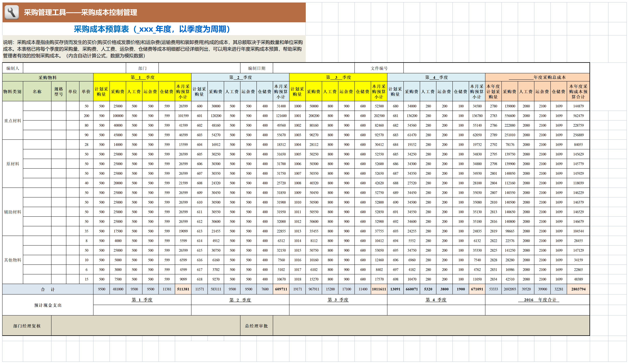Click the total cell 583111

point(216,289)
